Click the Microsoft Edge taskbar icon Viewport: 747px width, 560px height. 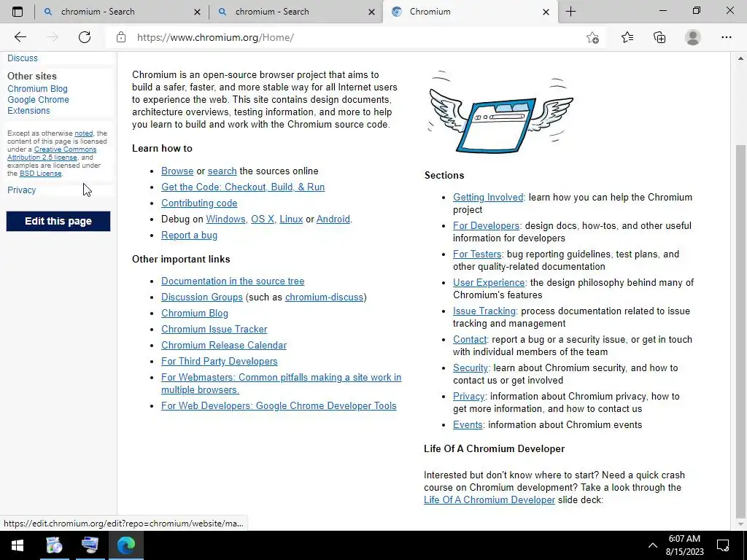[126, 545]
